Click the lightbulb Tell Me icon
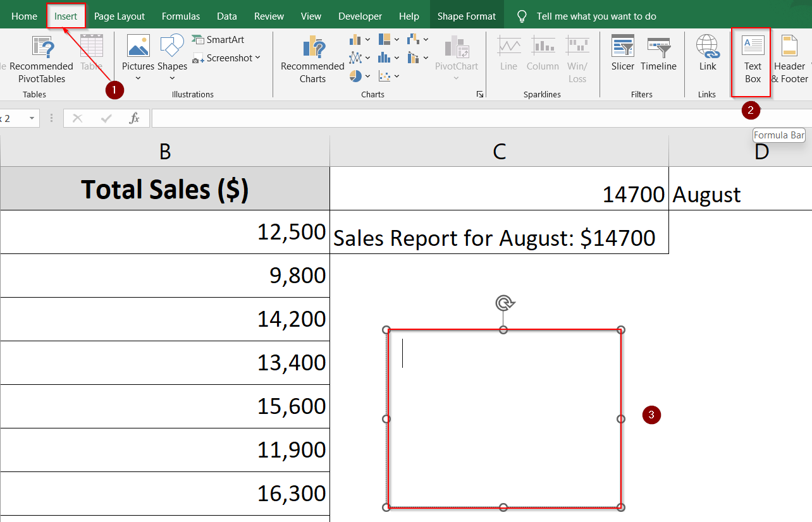The image size is (812, 522). [522, 16]
